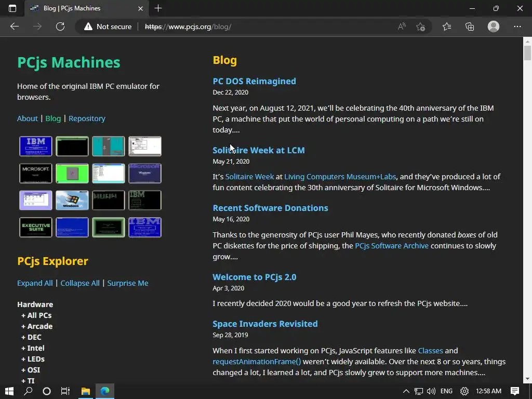The height and width of the screenshot is (399, 532).
Task: Open the Recent Software Donations post
Action: click(270, 208)
